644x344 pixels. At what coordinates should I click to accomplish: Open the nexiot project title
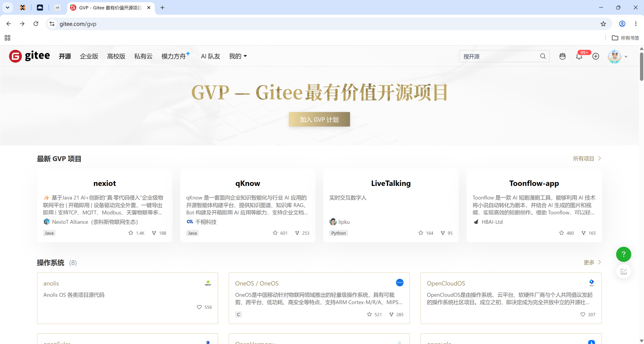[x=105, y=183]
